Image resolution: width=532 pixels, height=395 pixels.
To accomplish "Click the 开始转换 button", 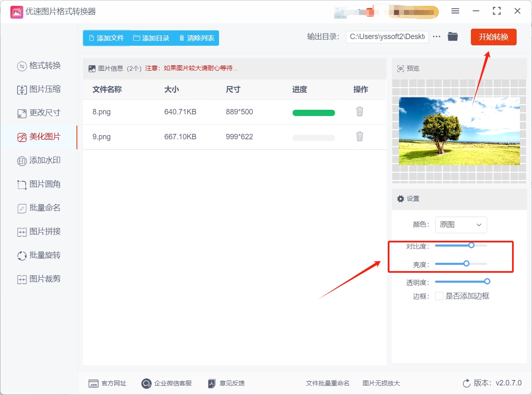I will pyautogui.click(x=494, y=37).
